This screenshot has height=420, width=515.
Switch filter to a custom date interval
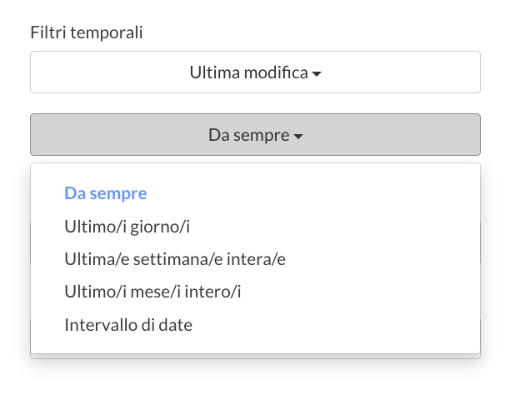pyautogui.click(x=128, y=325)
